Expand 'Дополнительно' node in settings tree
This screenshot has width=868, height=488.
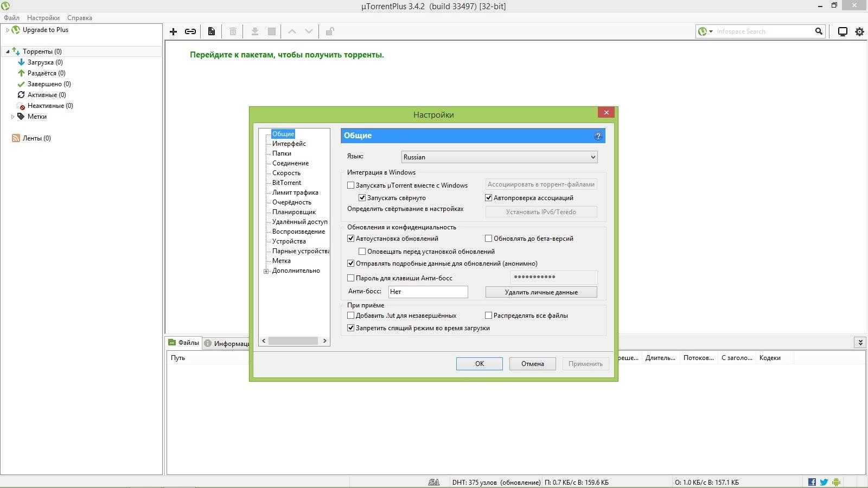point(266,271)
